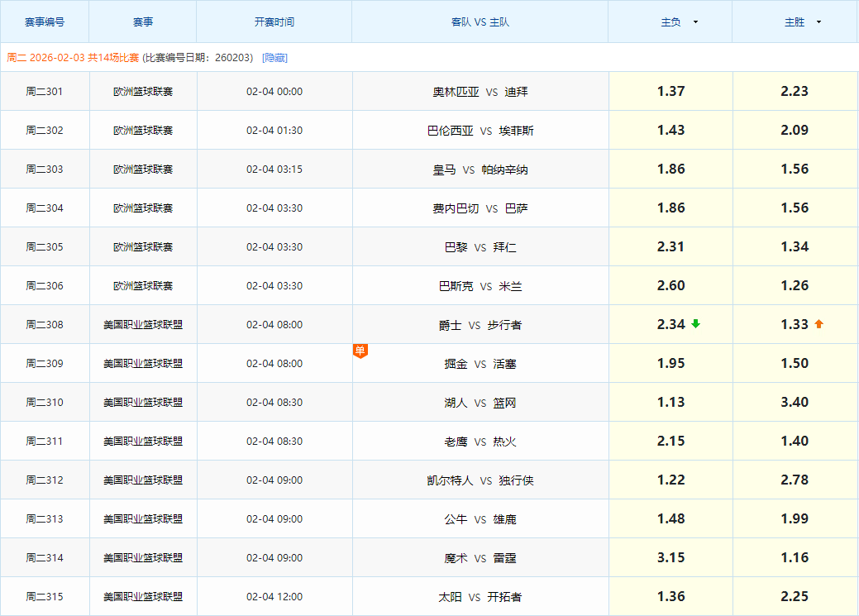Click 美国职业篮球联盟 in row 周二310

tap(143, 403)
